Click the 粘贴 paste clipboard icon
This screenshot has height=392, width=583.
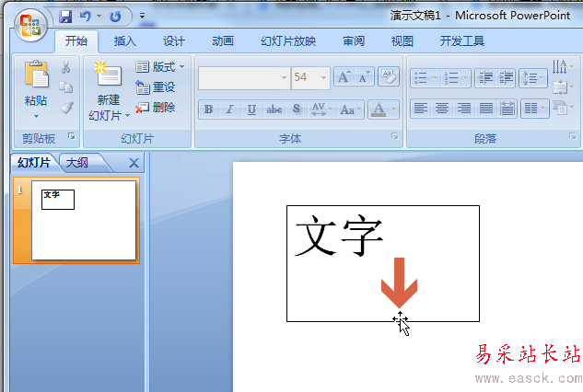pos(36,75)
